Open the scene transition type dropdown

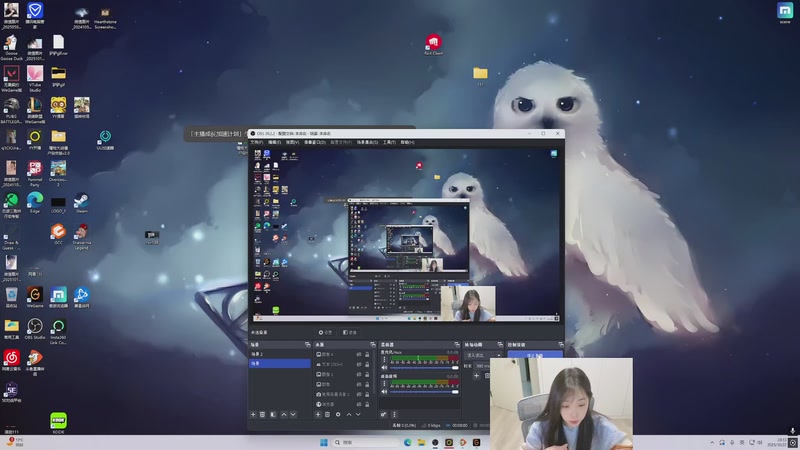[483, 355]
